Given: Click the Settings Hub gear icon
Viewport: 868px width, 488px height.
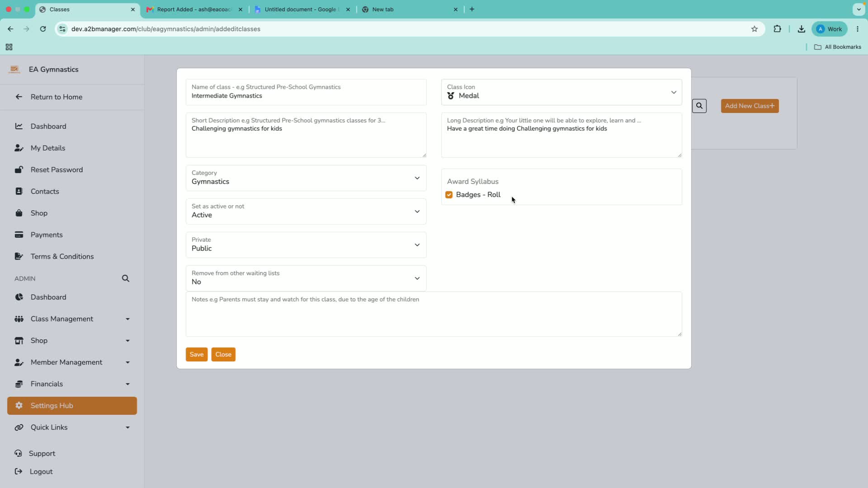Looking at the screenshot, I should click(19, 405).
